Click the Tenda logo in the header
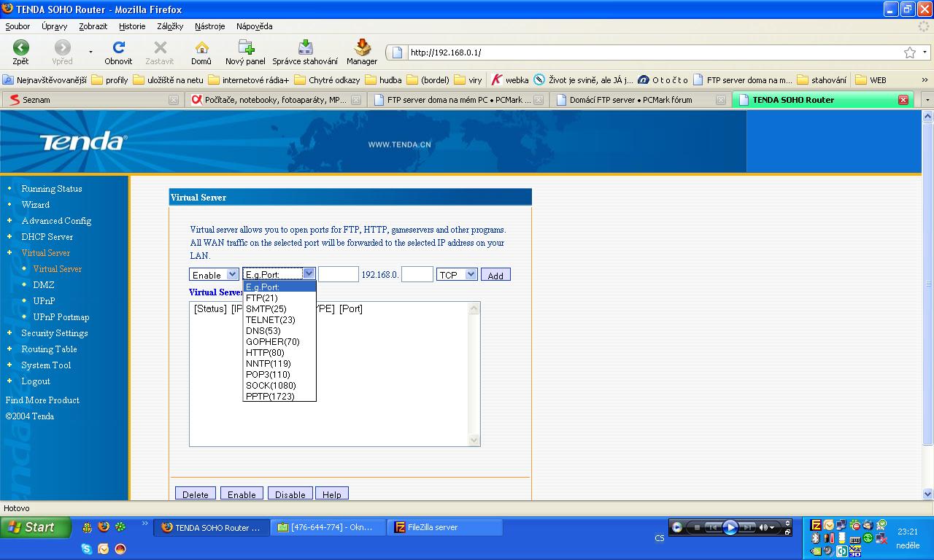 (x=82, y=141)
